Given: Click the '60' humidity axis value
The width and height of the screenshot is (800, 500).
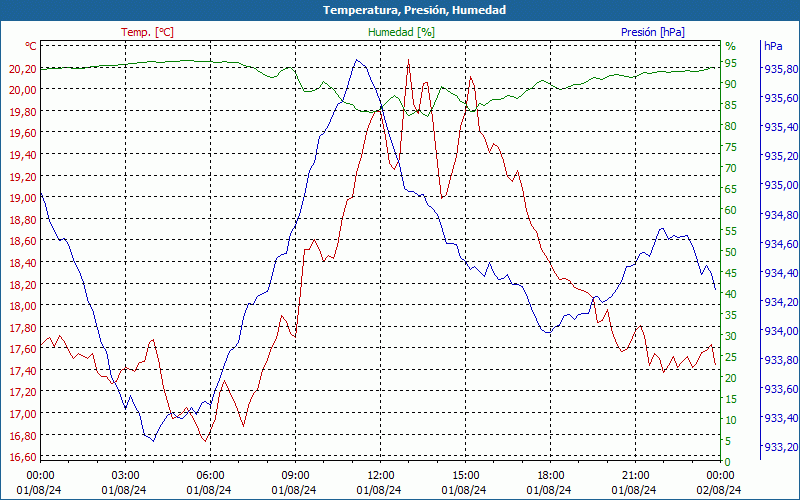Looking at the screenshot, I should 731,210.
